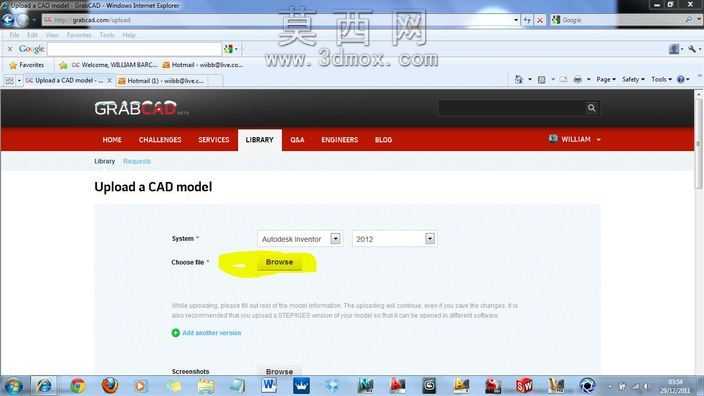Open the CHALLENGES navigation tab
704x396 pixels.
click(x=160, y=140)
